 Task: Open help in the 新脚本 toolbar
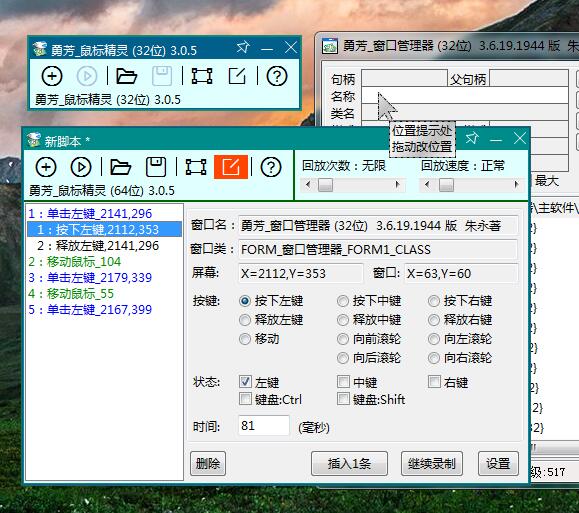coord(271,167)
